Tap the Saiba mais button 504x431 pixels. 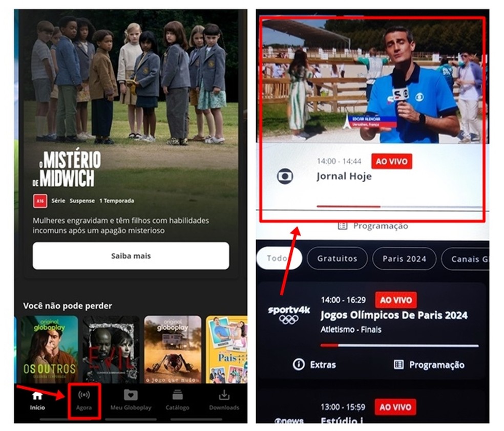coord(131,255)
